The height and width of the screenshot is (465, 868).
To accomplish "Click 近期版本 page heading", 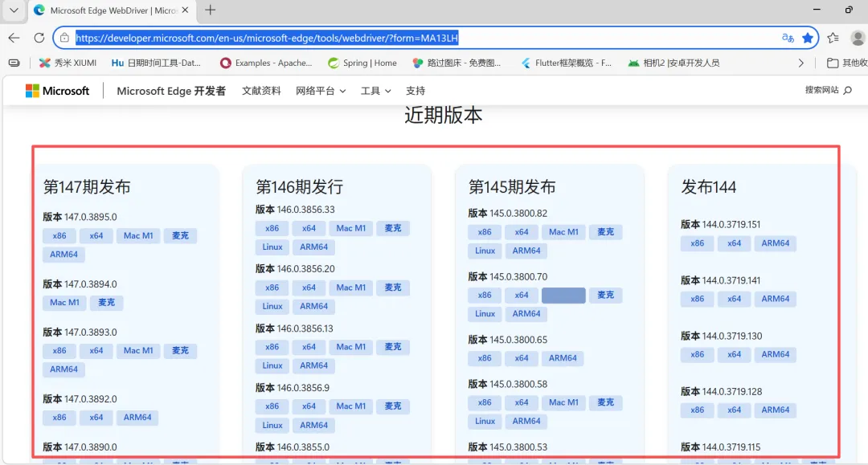I will (444, 115).
